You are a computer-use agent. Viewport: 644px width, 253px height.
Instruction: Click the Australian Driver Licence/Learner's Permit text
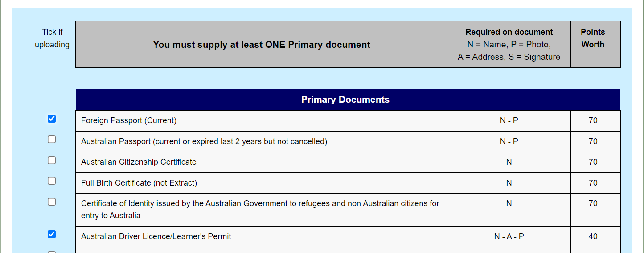[x=156, y=236]
